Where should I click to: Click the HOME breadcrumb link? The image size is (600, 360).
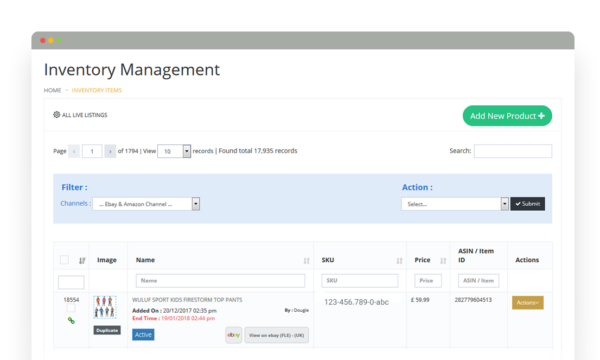click(x=52, y=90)
